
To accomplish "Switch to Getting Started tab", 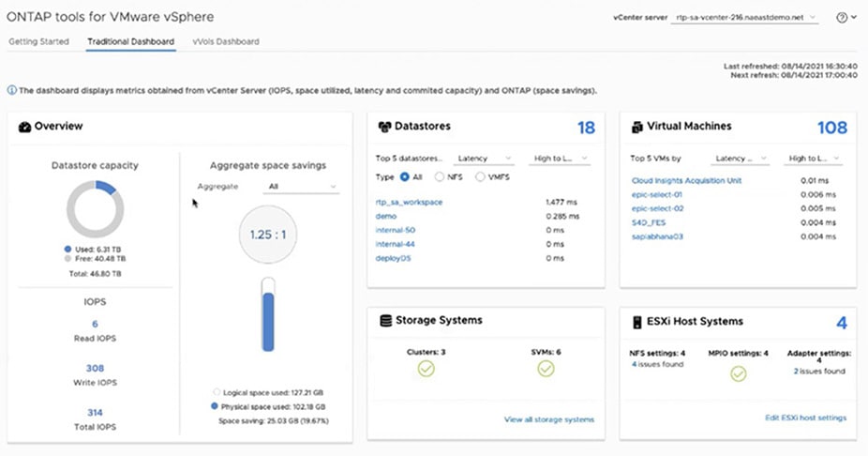I will click(x=38, y=41).
